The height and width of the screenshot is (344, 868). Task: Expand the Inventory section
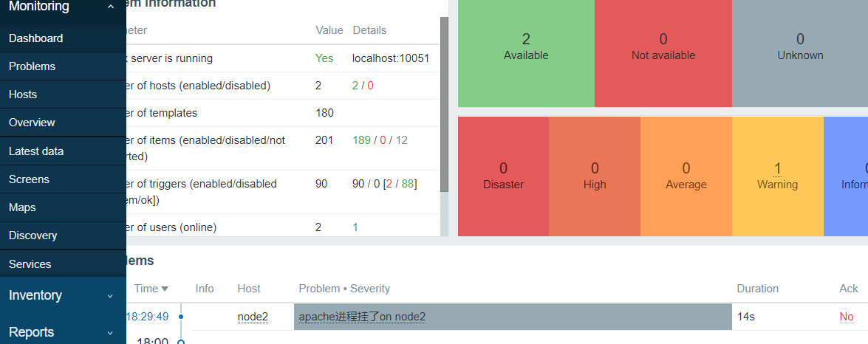click(110, 296)
